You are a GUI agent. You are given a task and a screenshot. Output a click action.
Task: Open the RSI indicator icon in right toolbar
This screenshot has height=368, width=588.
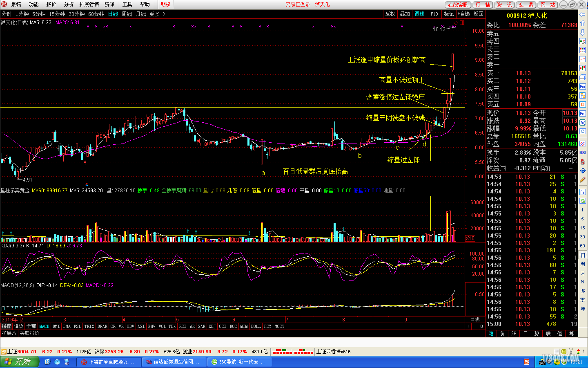(583, 153)
